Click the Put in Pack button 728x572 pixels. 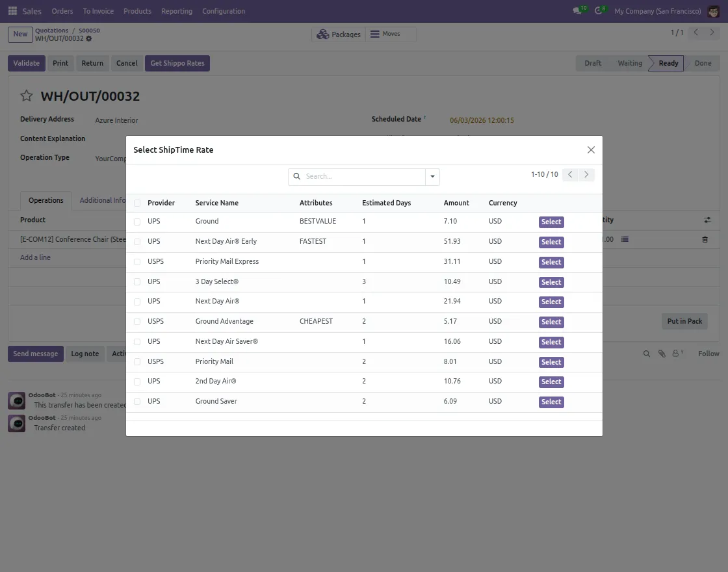[684, 321]
